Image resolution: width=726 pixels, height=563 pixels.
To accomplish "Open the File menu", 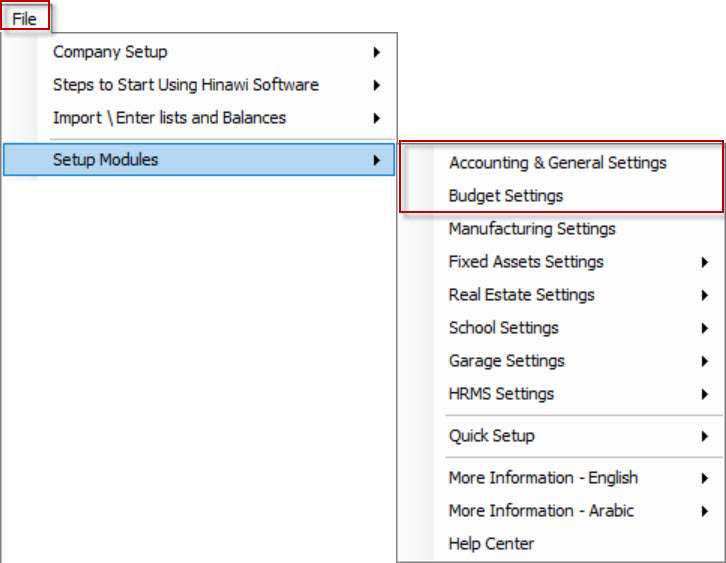I will (25, 19).
